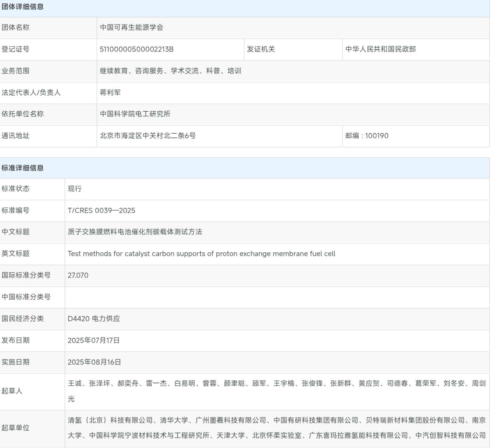Image resolution: width=492 pixels, height=448 pixels.
Task: Click registration number 51100000500002213B
Action: 137,49
